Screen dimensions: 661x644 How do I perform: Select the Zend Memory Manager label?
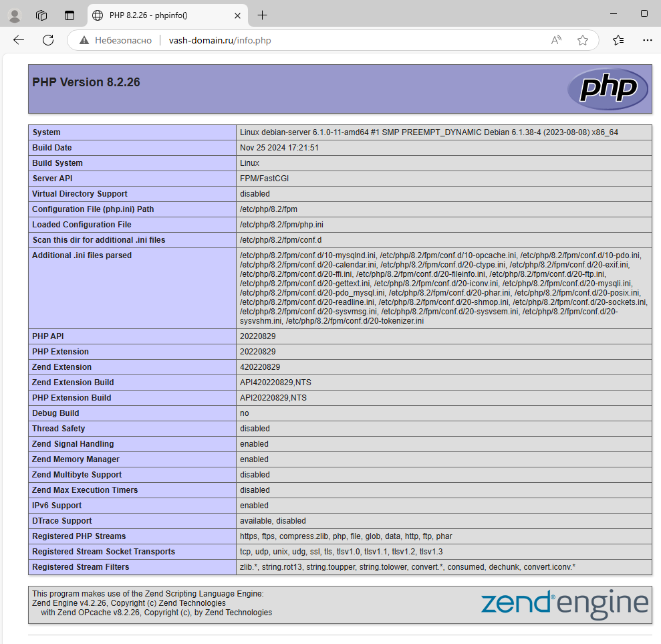coord(76,459)
